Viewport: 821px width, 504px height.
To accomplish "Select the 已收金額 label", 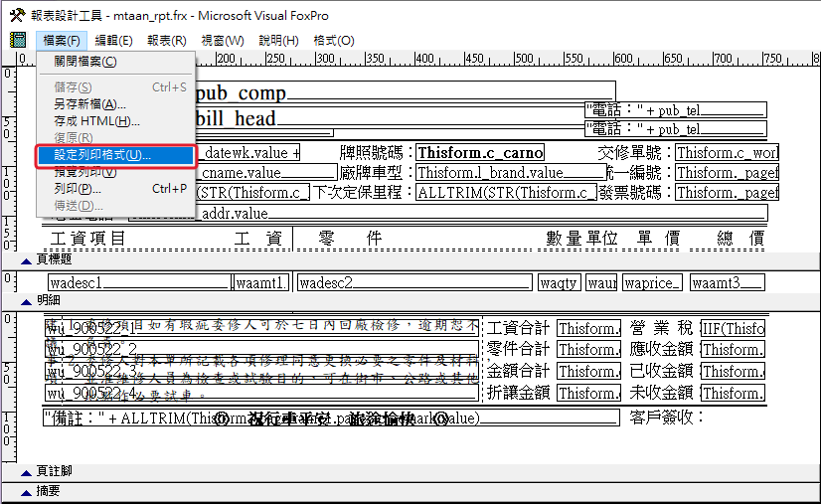I will [x=661, y=371].
